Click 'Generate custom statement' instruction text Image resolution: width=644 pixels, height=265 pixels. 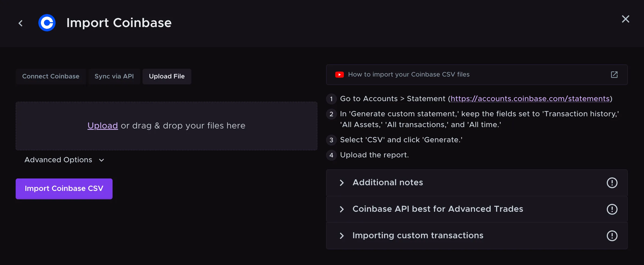(479, 119)
